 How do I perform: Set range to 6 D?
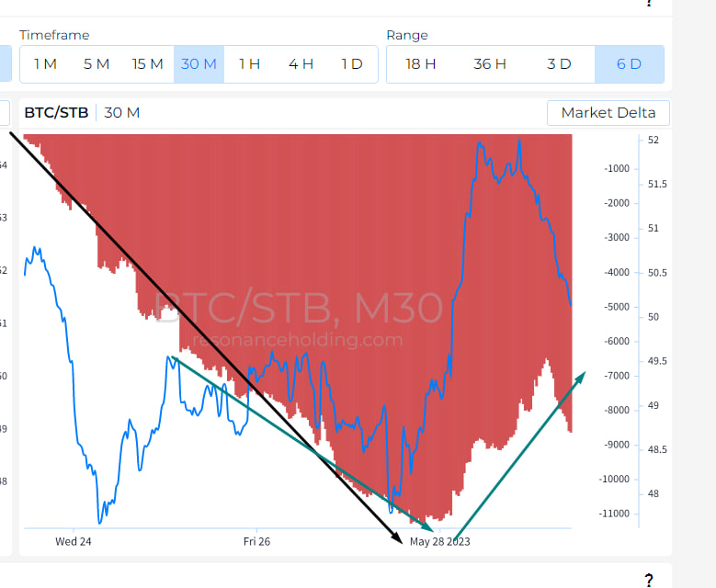tap(630, 64)
